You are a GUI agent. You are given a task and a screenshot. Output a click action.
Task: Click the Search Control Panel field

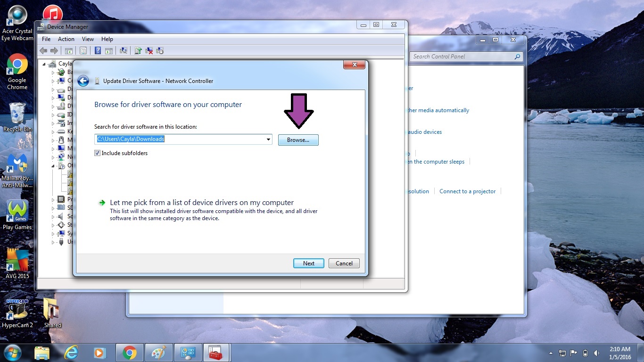[467, 57]
